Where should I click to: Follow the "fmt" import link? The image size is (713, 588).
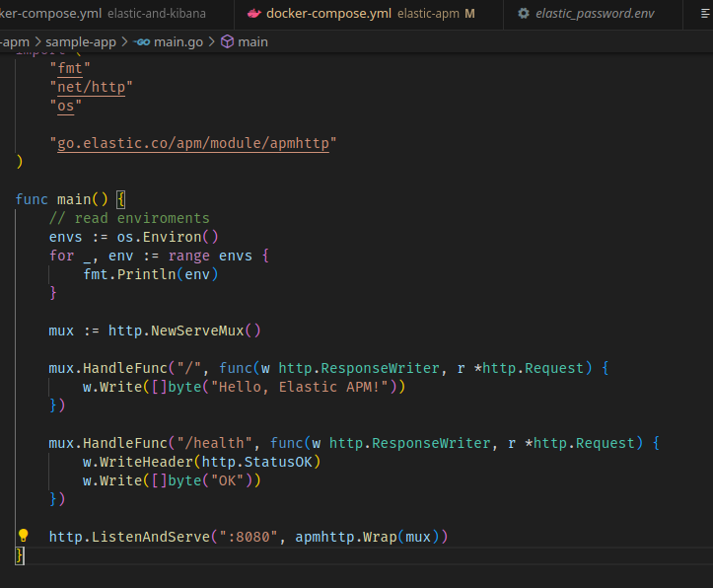70,69
